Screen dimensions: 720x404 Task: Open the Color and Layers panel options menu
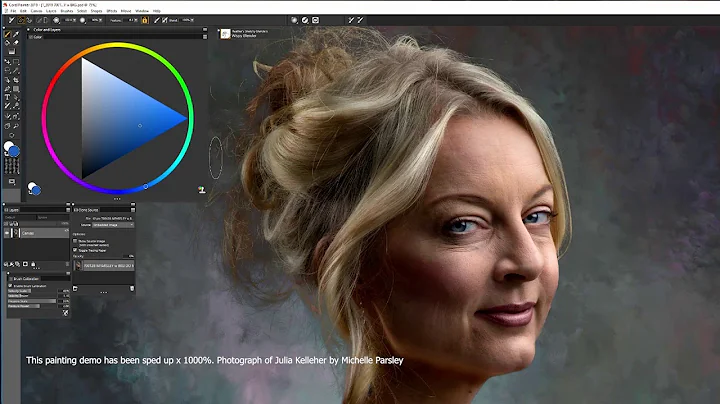[205, 29]
